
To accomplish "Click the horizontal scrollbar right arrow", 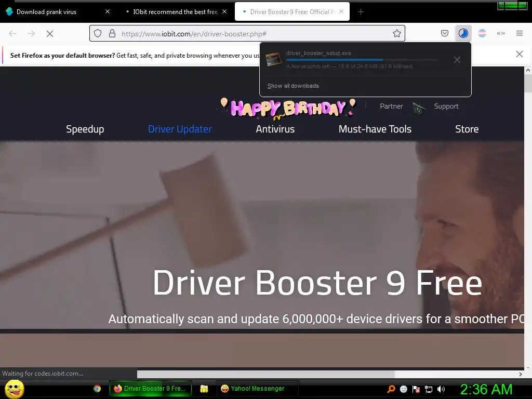I will click(521, 374).
